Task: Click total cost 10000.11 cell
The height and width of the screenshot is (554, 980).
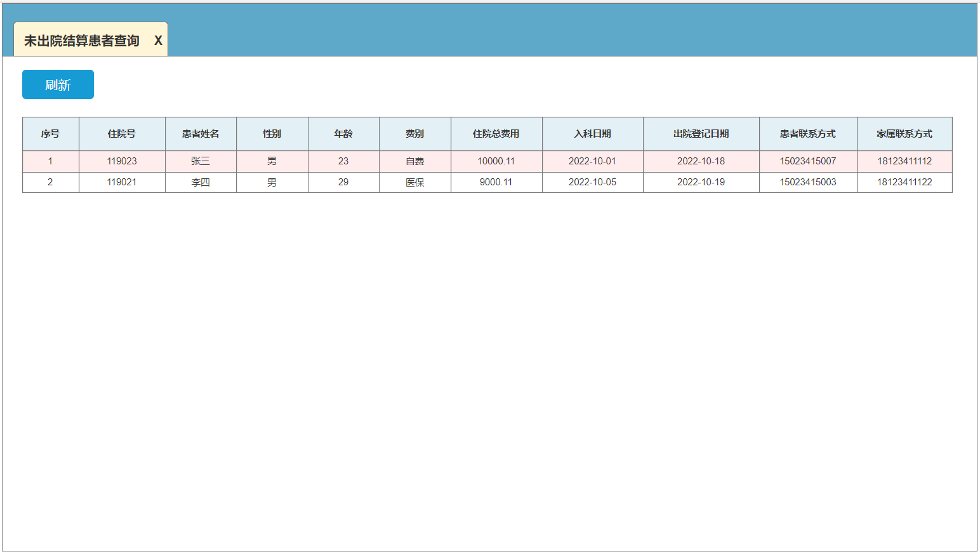Action: [x=496, y=161]
